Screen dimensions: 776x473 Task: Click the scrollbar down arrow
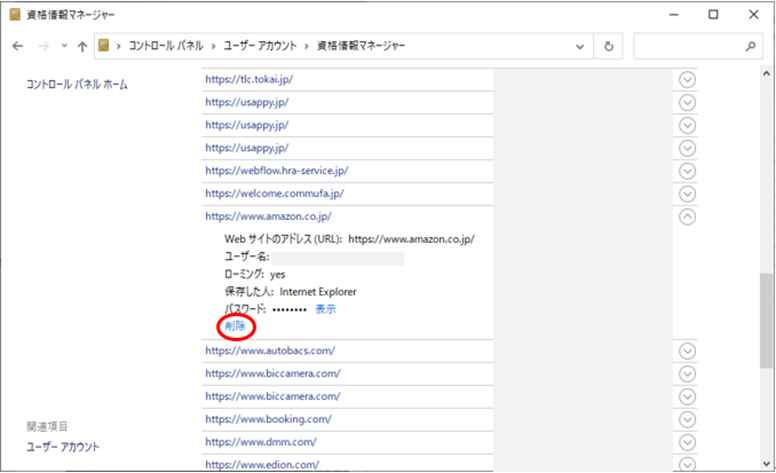[766, 464]
